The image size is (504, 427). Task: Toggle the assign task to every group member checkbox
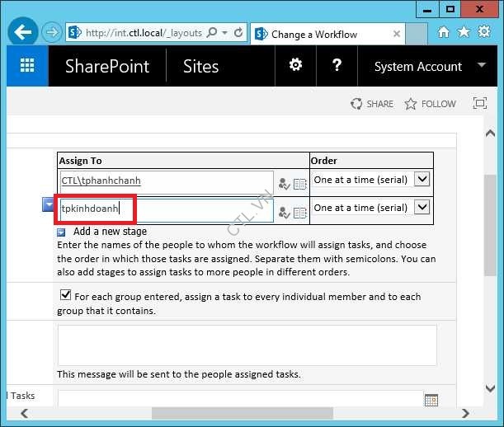click(x=65, y=294)
